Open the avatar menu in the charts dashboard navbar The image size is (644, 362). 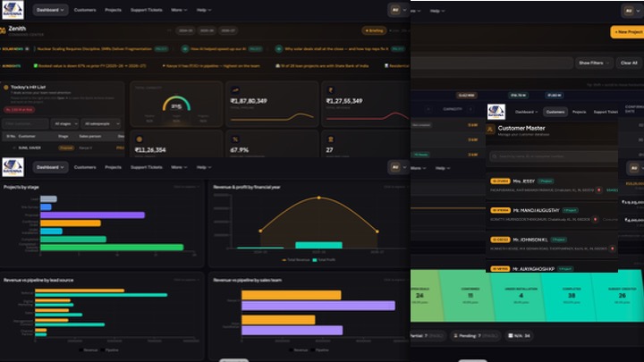click(x=397, y=167)
